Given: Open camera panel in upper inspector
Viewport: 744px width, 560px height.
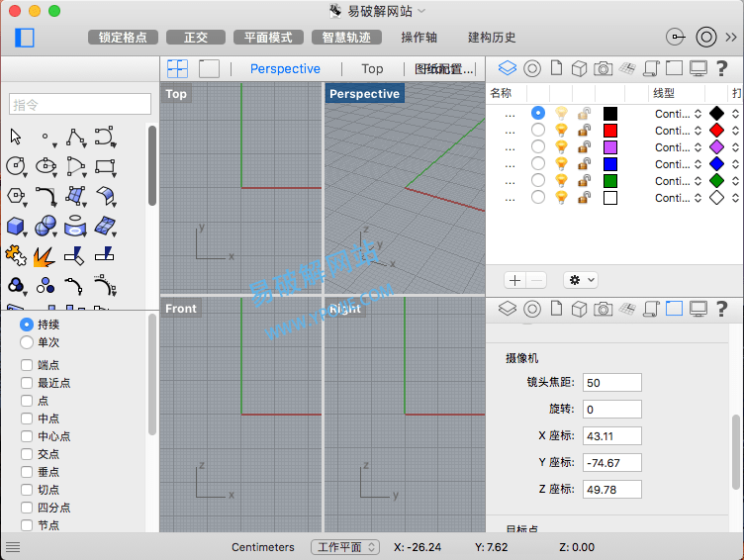Looking at the screenshot, I should click(x=604, y=69).
